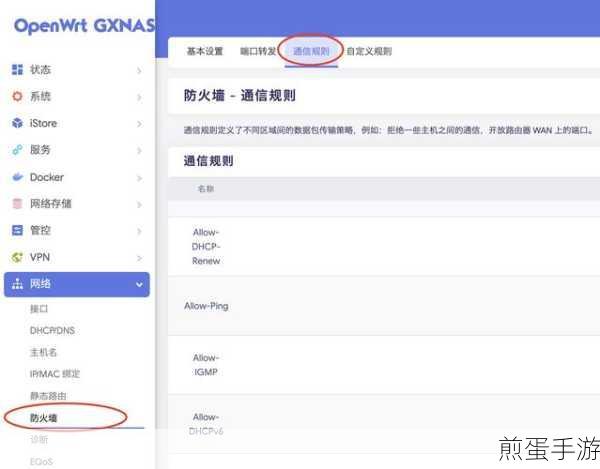Click the Docker whale icon
This screenshot has height=469, width=600.
(x=17, y=177)
